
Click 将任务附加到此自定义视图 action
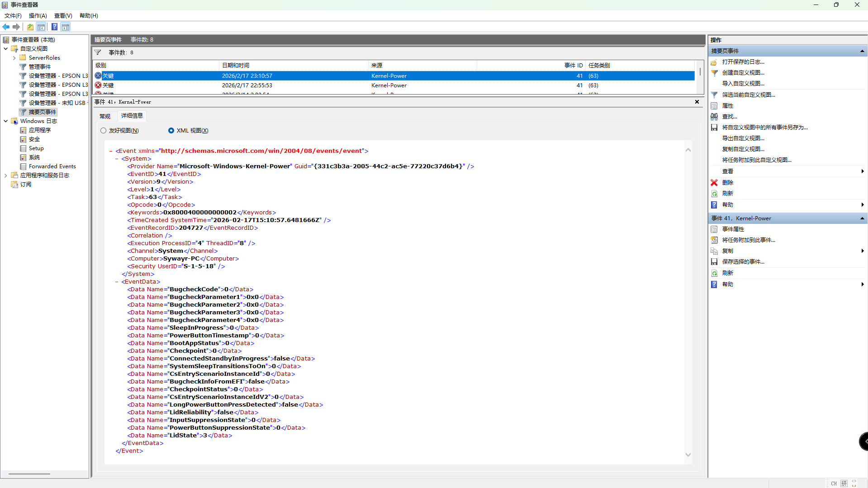[x=757, y=160]
